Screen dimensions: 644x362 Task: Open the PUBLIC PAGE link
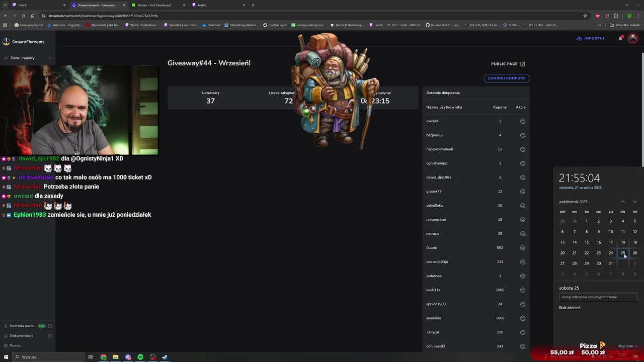(x=508, y=64)
